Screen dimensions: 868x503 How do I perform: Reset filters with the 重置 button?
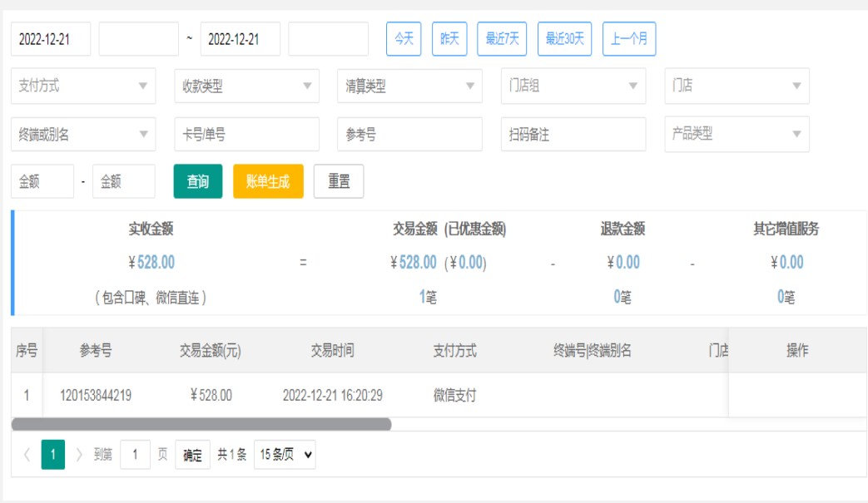pyautogui.click(x=339, y=181)
